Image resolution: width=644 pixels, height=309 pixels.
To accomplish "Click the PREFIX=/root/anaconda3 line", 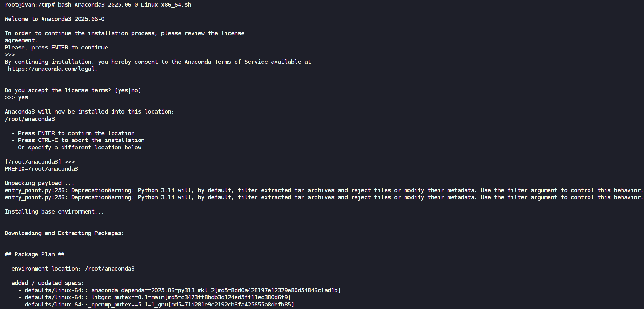I will [x=41, y=169].
